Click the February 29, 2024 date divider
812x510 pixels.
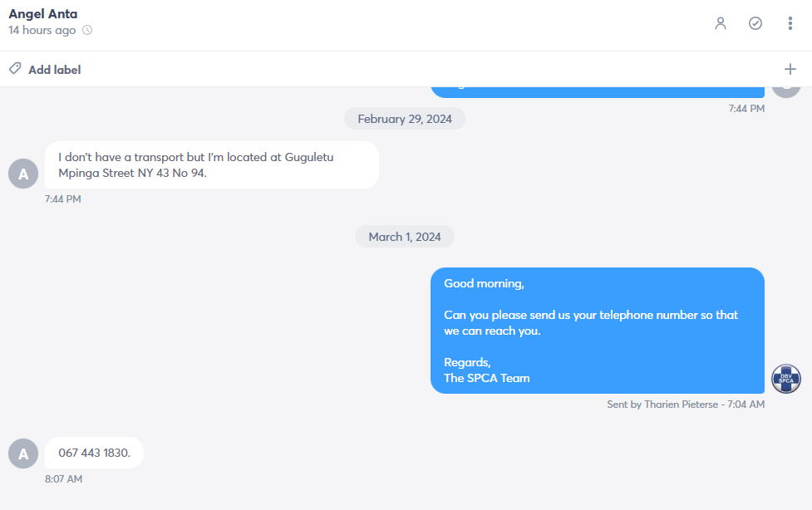click(x=405, y=119)
